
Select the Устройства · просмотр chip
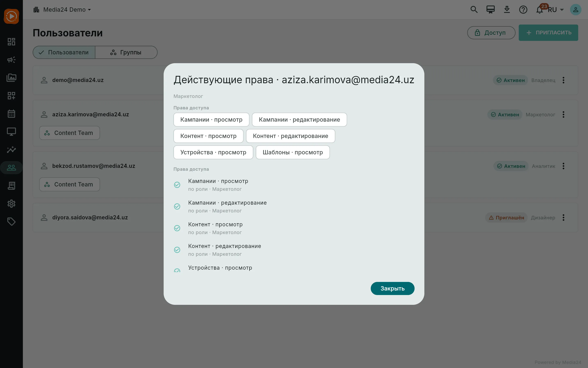click(213, 152)
